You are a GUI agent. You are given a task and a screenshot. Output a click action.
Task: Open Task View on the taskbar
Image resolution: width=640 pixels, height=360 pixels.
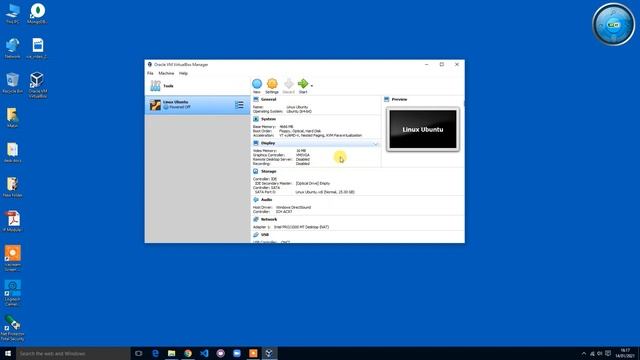pyautogui.click(x=139, y=353)
